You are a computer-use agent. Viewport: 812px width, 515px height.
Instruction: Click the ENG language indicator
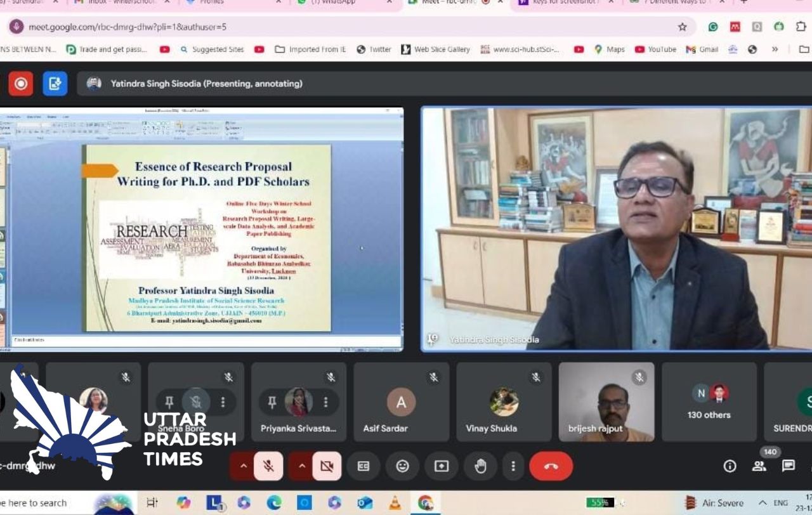781,503
